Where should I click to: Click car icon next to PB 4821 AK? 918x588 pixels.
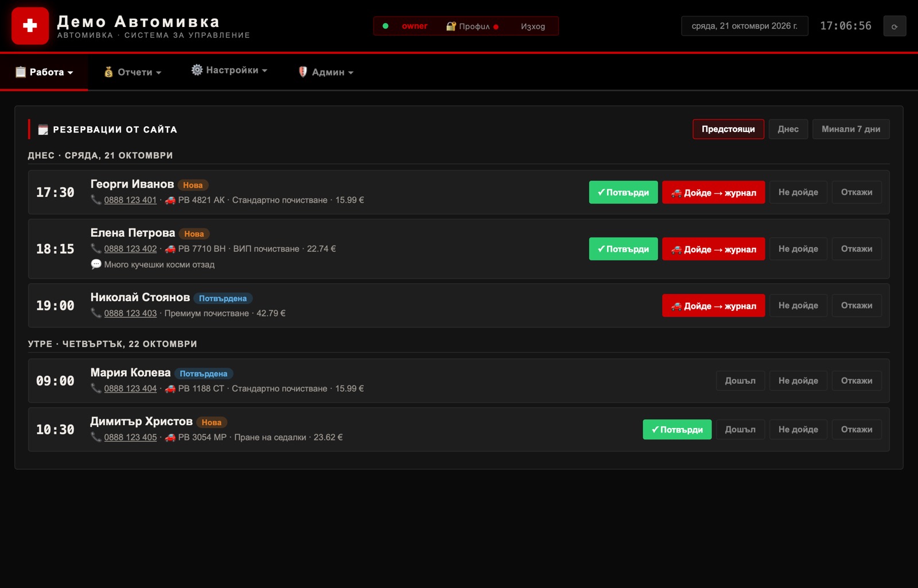point(170,200)
